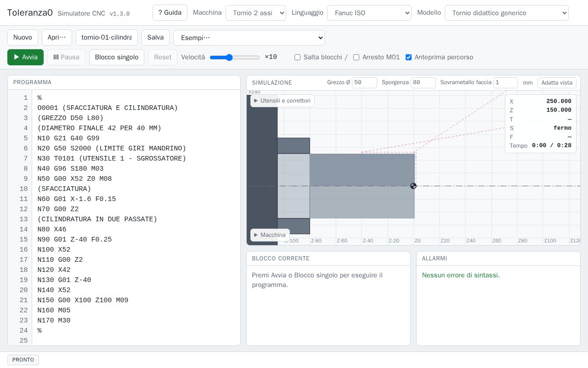588x368 pixels.
Task: Click the PRONTO status indicator
Action: [x=23, y=360]
